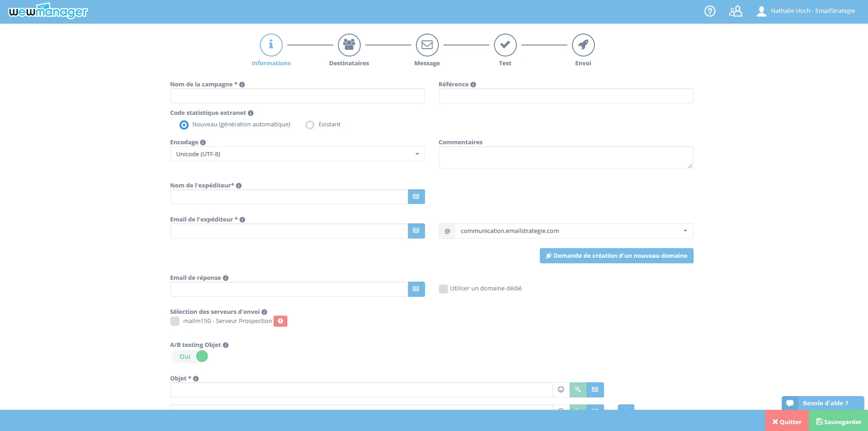Show info tooltip for Sélection des serveurs d'envoi
This screenshot has height=431, width=868.
point(264,312)
